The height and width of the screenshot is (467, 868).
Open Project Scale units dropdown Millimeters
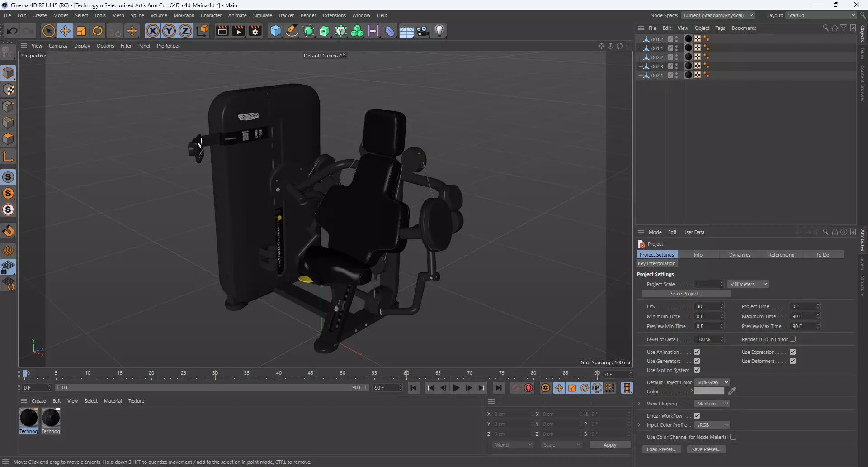[x=748, y=284]
